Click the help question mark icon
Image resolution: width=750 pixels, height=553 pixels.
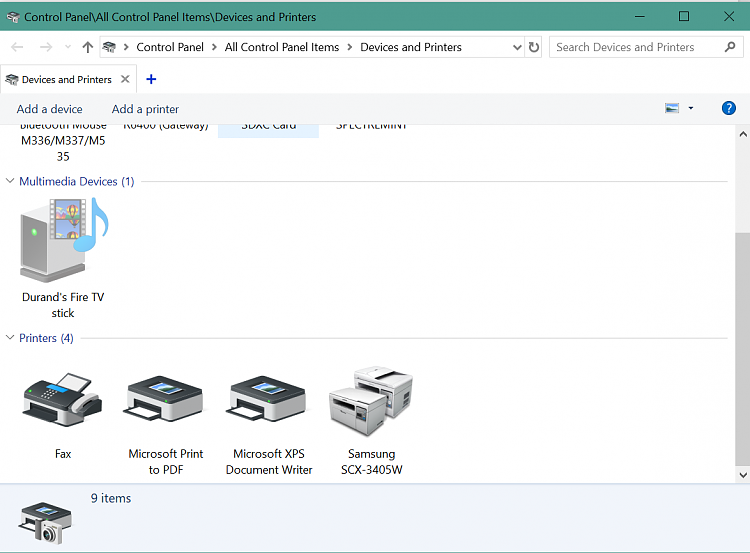pyautogui.click(x=728, y=108)
